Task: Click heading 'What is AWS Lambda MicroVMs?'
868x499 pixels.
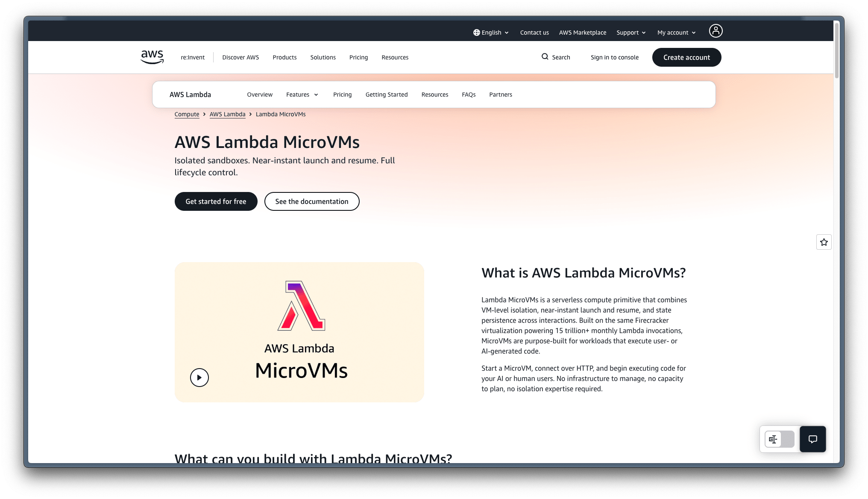Action: click(584, 273)
